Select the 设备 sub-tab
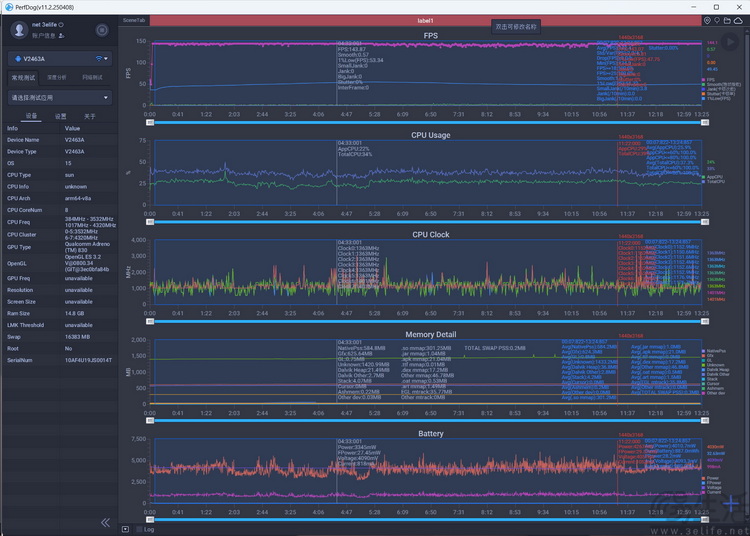Image resolution: width=750 pixels, height=536 pixels. [31, 116]
